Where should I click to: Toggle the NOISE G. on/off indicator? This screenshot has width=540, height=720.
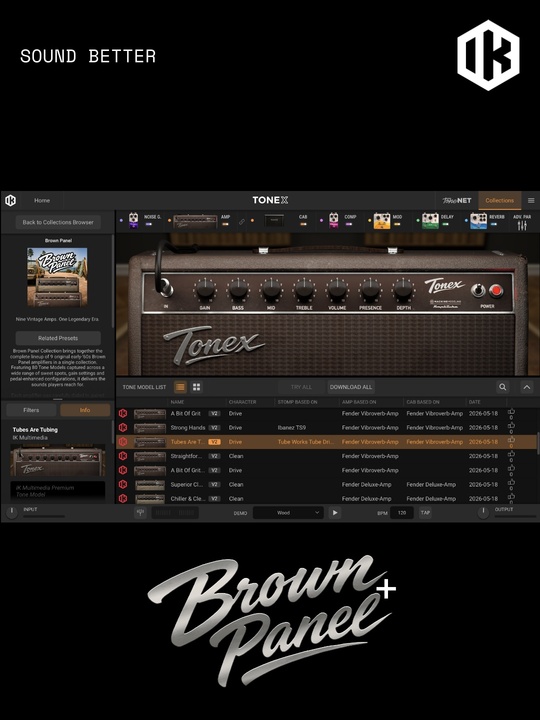(149, 225)
